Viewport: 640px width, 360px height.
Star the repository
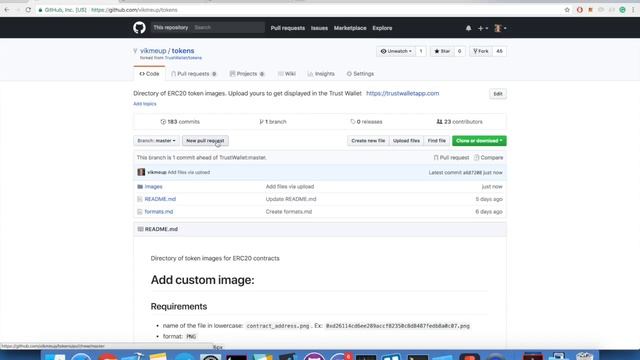coord(442,51)
